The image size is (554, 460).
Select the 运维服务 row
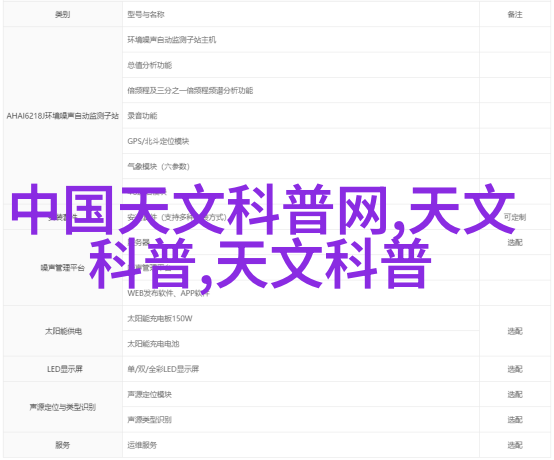(x=301, y=445)
